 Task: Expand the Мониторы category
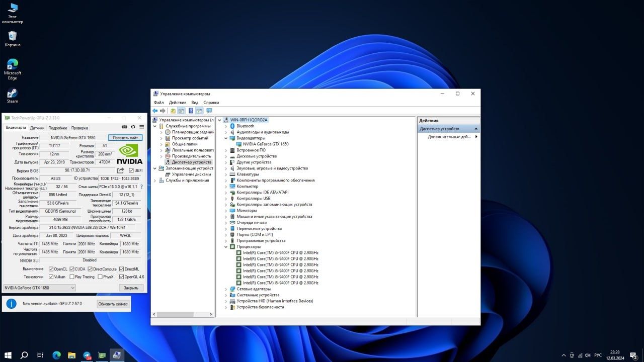(226, 211)
